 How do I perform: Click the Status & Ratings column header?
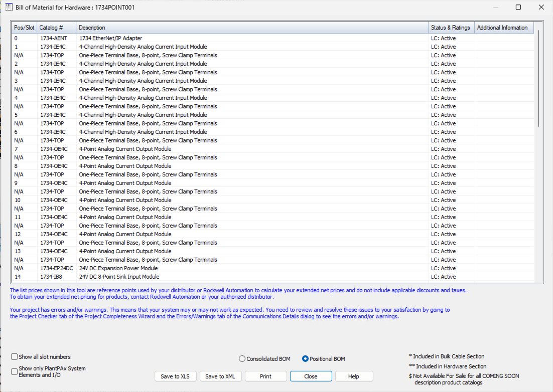point(451,28)
